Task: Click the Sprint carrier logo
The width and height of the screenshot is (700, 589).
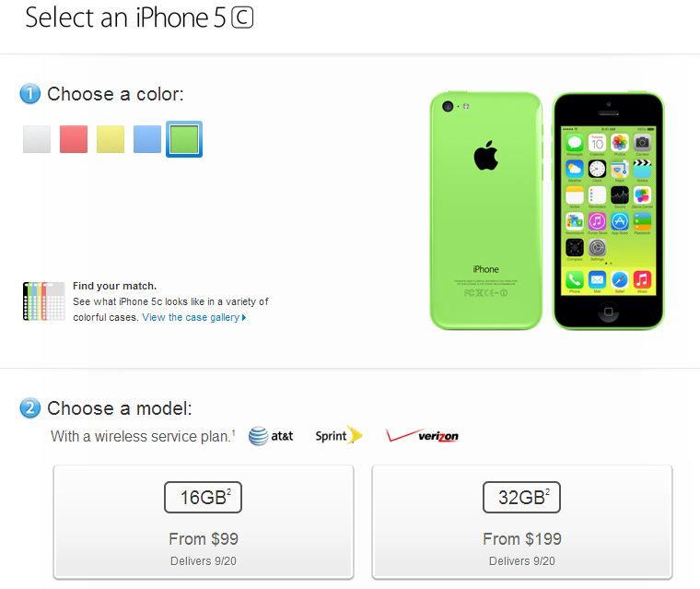Action: click(338, 435)
